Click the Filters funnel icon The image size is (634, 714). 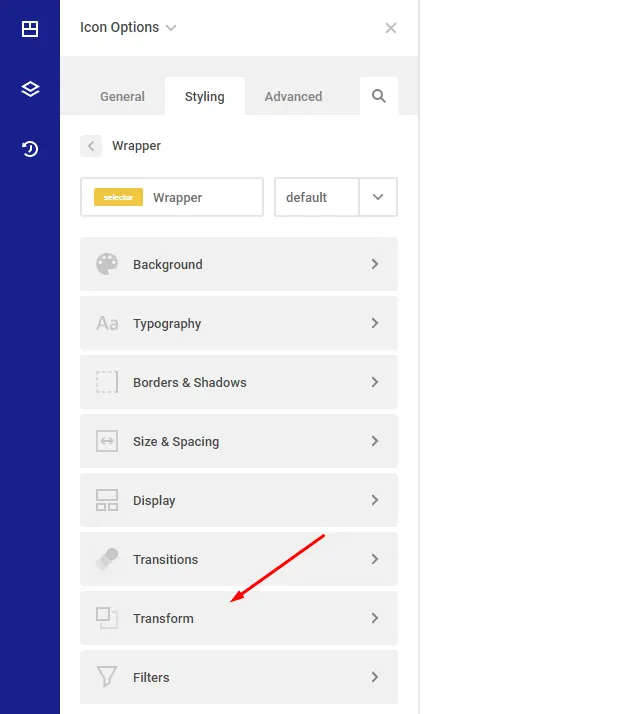[107, 677]
